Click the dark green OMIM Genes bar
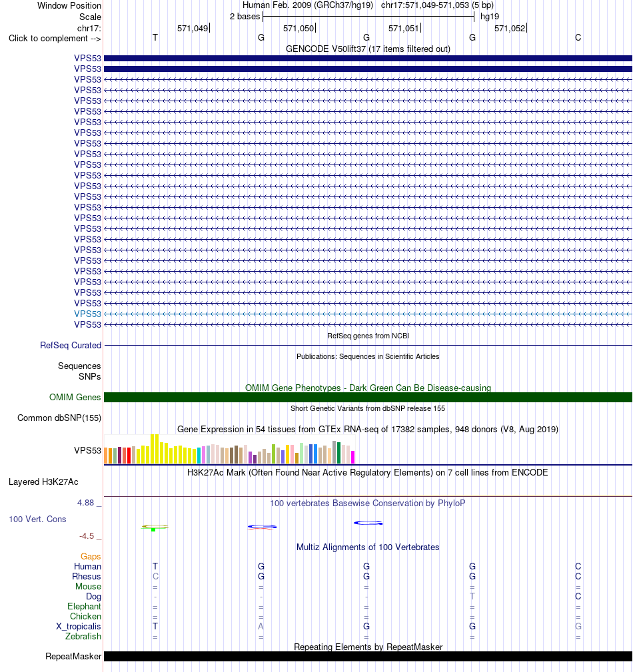 click(368, 398)
